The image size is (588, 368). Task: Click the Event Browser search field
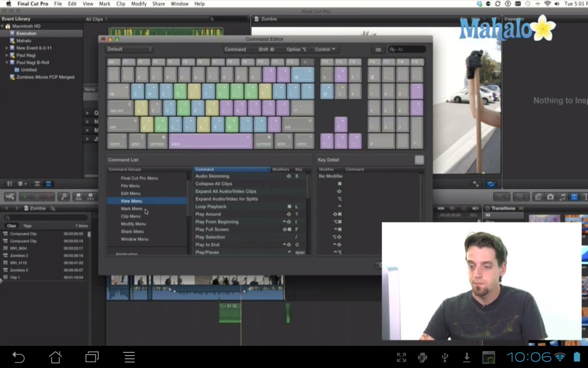pos(227,19)
